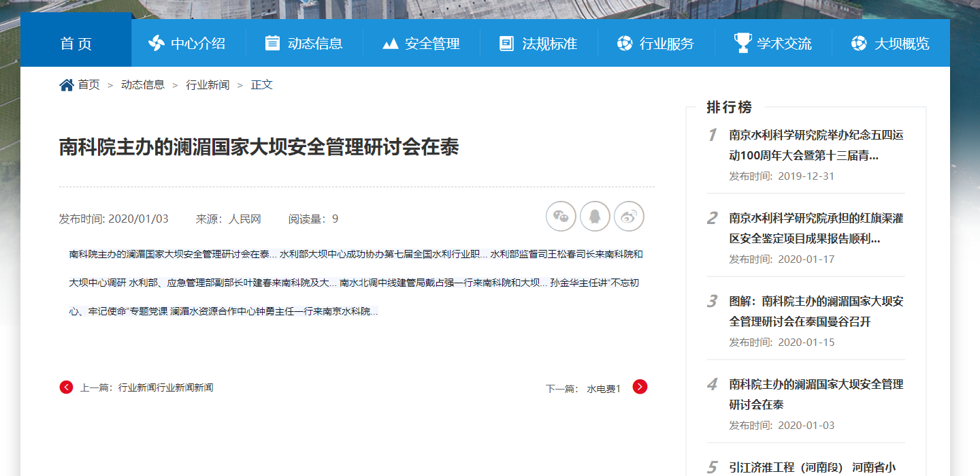
Task: Share article via QQ icon
Action: (x=595, y=217)
